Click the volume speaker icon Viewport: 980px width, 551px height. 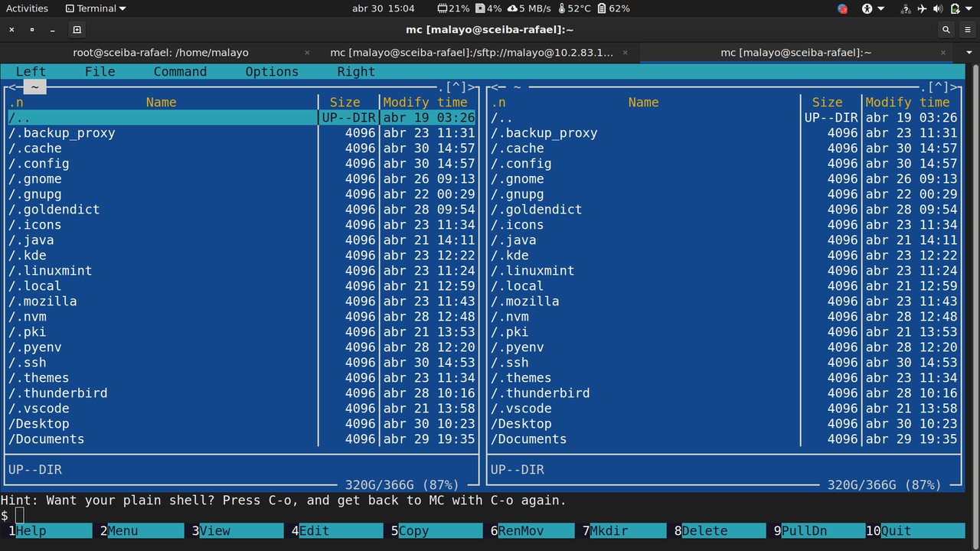click(939, 8)
